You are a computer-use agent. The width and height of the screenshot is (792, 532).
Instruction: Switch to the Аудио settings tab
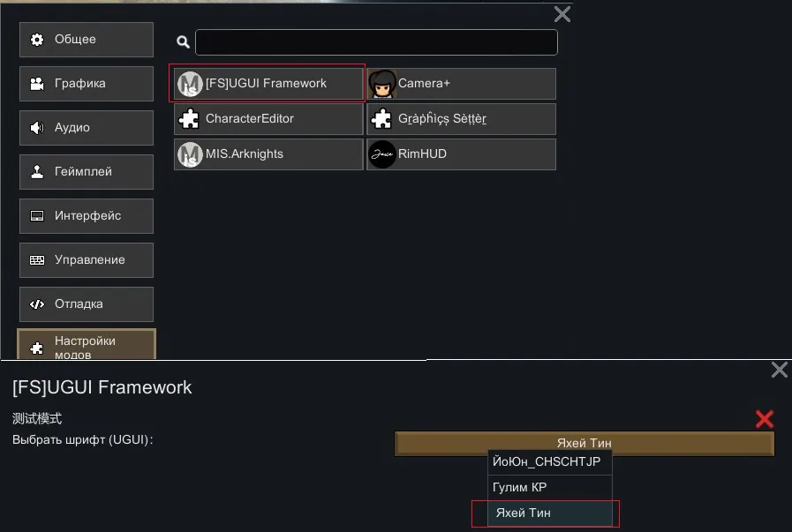[87, 128]
